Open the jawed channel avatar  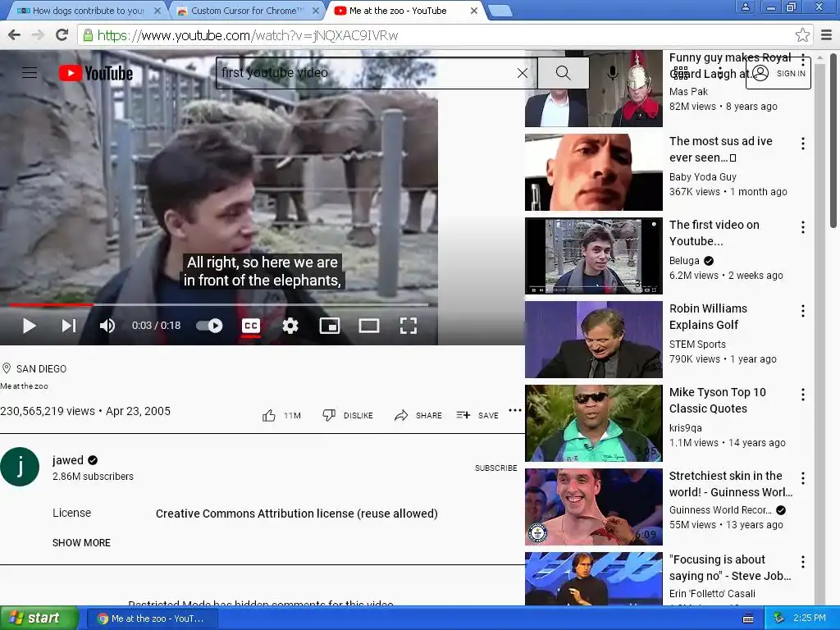tap(20, 467)
